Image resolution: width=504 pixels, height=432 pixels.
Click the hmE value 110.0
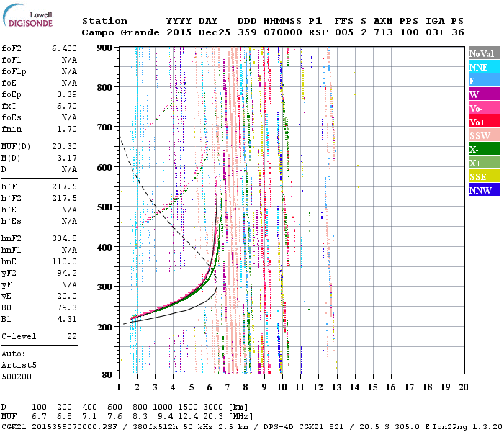tap(64, 261)
